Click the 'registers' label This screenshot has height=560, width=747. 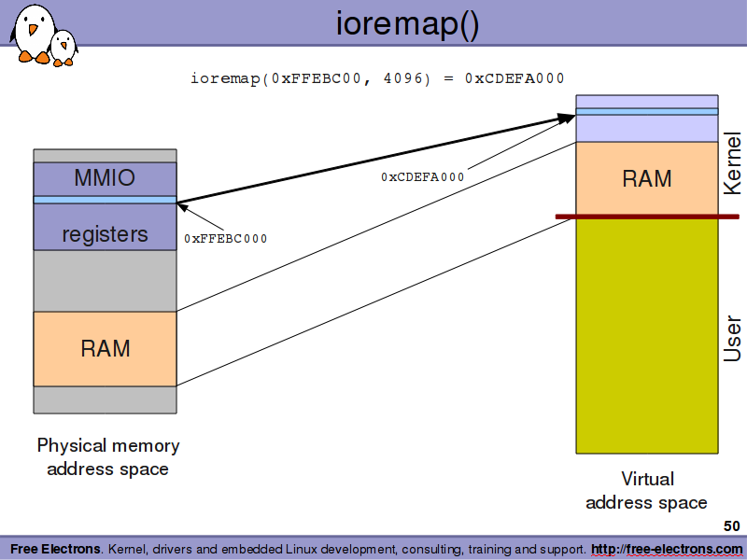point(105,234)
